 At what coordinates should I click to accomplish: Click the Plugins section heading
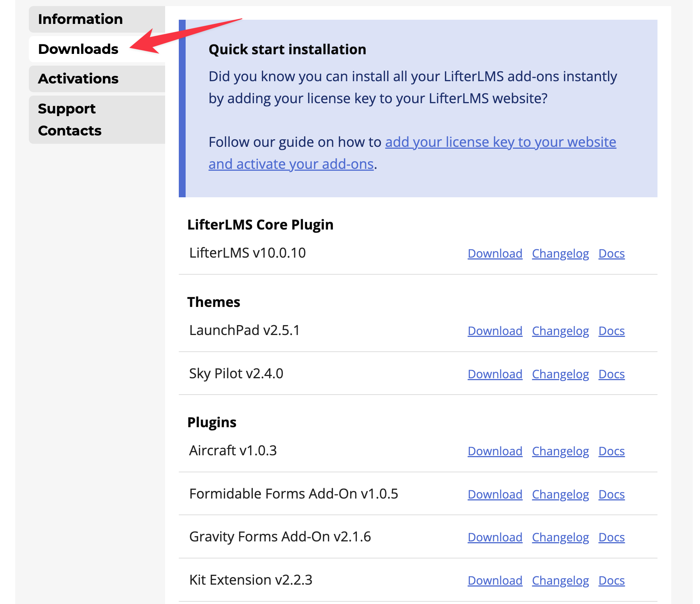[x=212, y=423]
